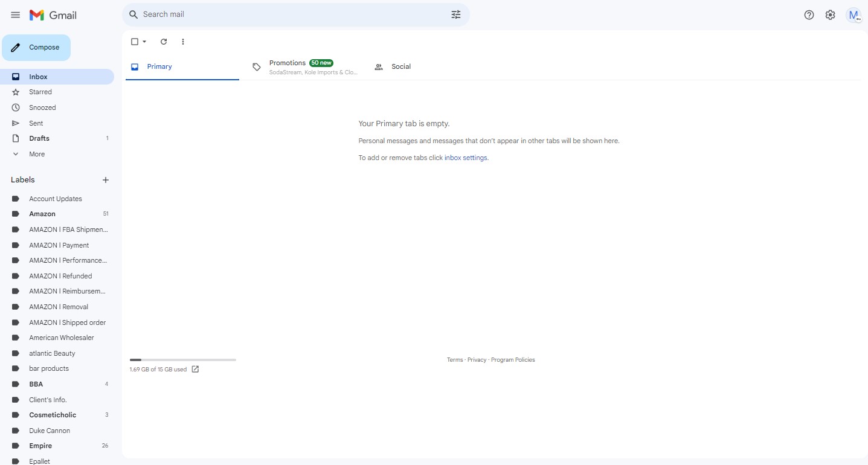Open the Client's Info. label
Viewport: 868px width, 465px height.
pos(57,400)
